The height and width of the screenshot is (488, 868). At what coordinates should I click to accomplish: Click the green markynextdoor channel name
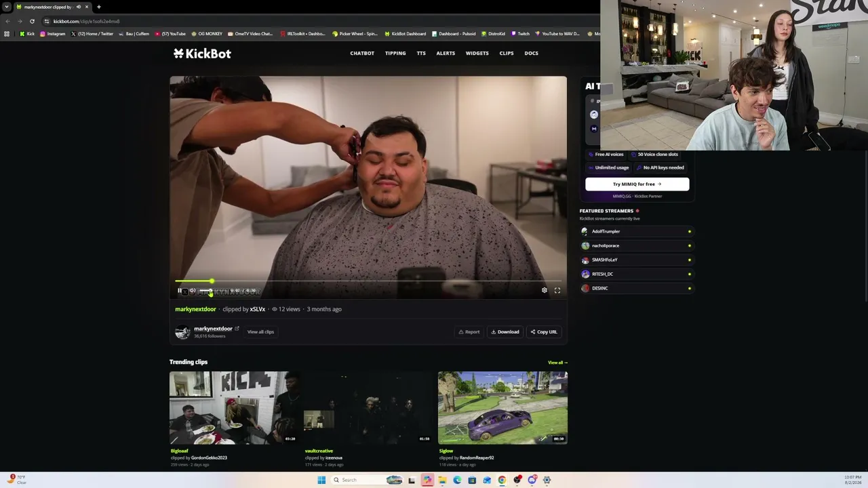pos(195,309)
